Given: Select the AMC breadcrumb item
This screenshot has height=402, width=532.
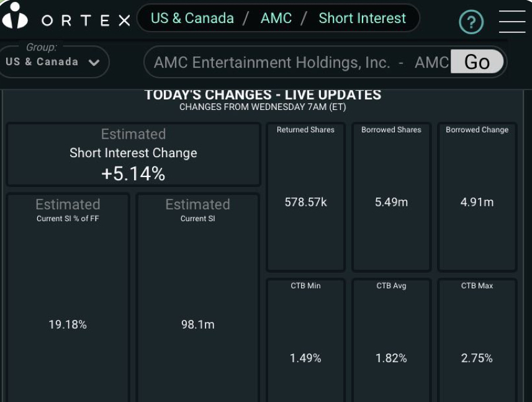Looking at the screenshot, I should [x=276, y=18].
